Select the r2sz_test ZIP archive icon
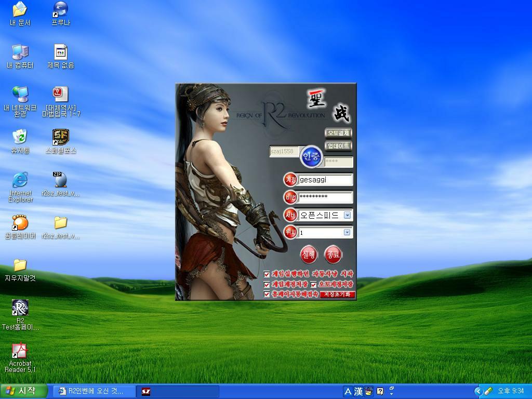 61,184
